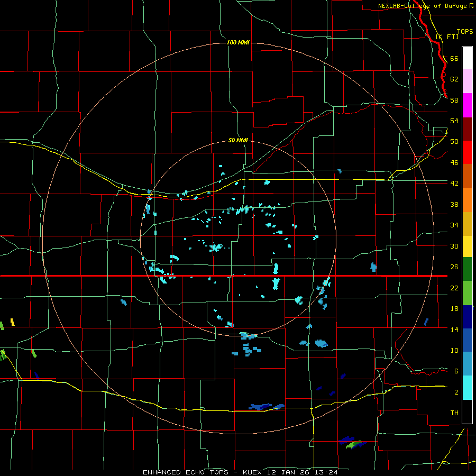This screenshot has width=476, height=476.
Task: Click the '100 NMI' range ring label
Action: coord(238,42)
